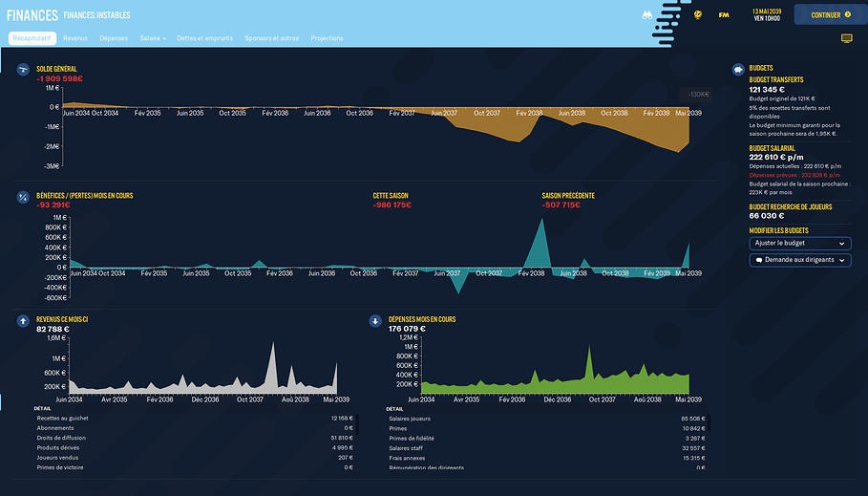Click the percent icon beside Bénéfices
868x496 pixels.
(23, 197)
